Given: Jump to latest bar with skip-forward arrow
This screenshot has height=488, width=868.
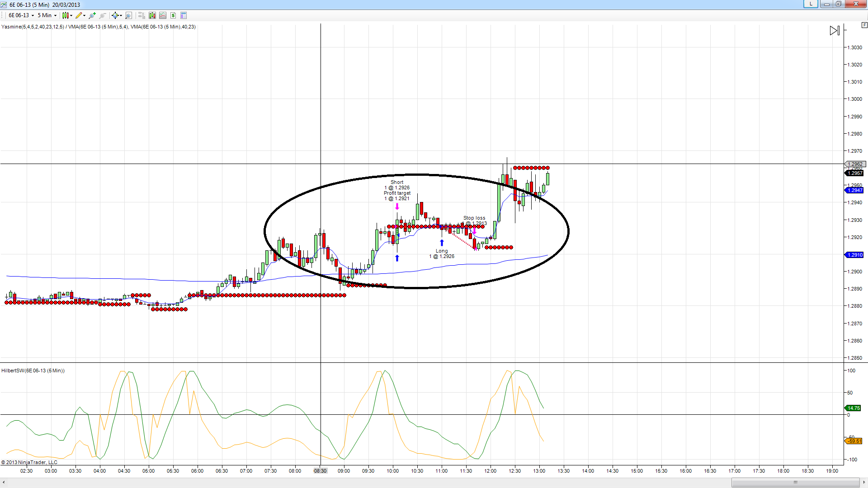Looking at the screenshot, I should (835, 31).
